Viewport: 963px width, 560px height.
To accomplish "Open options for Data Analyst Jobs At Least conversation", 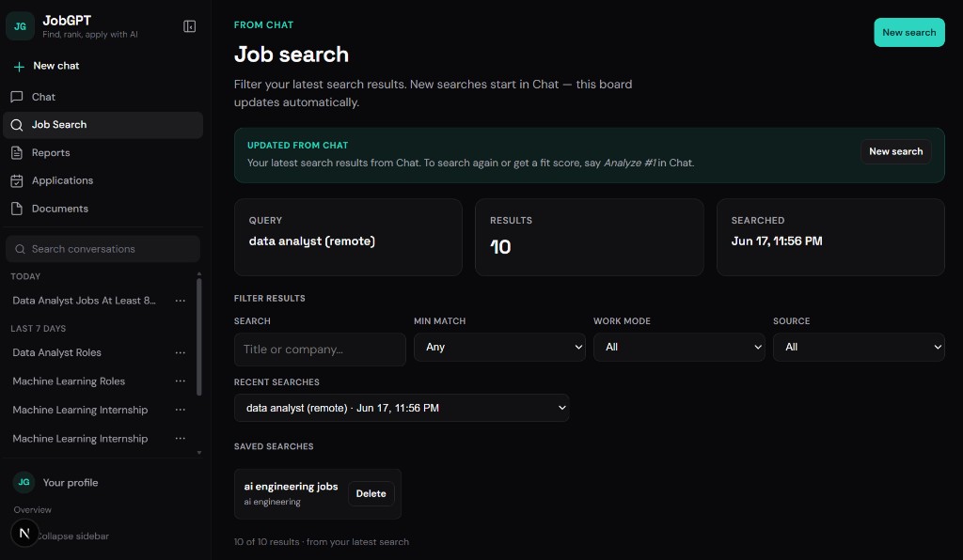I will (x=180, y=301).
